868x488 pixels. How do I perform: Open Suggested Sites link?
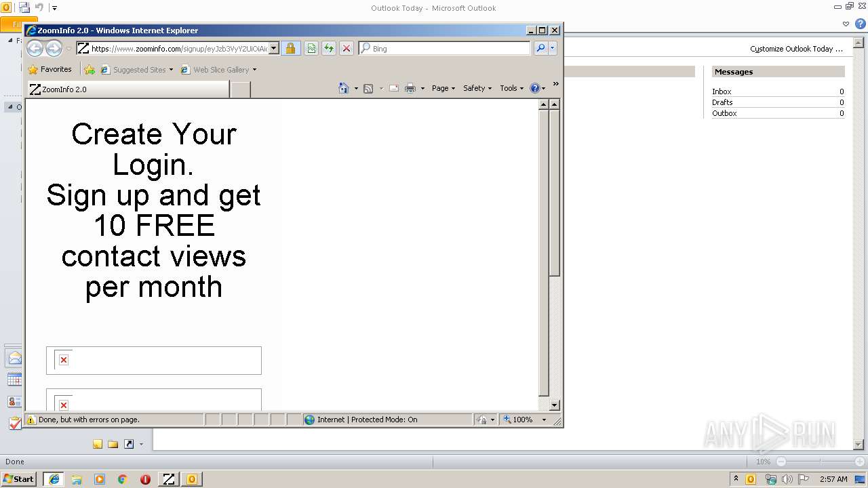pos(136,69)
